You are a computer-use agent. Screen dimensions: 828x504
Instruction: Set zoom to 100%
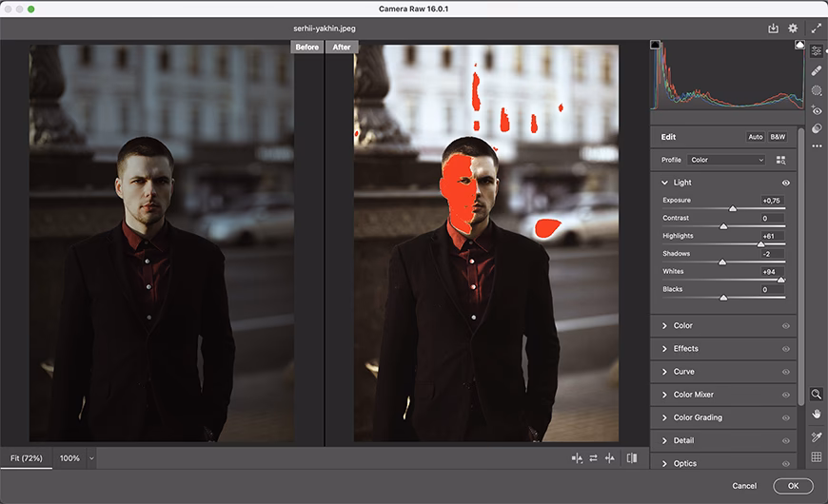[x=69, y=458]
